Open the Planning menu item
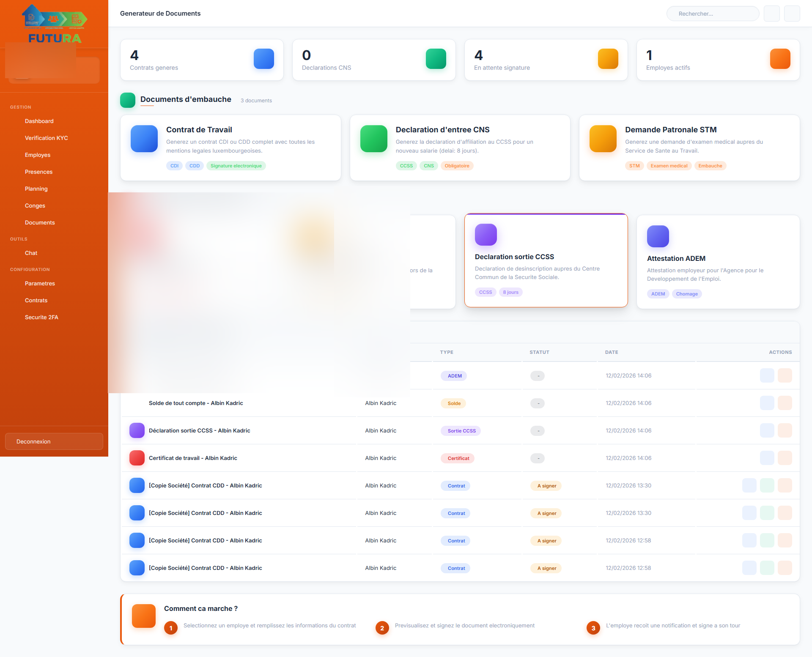812x657 pixels. 36,189
